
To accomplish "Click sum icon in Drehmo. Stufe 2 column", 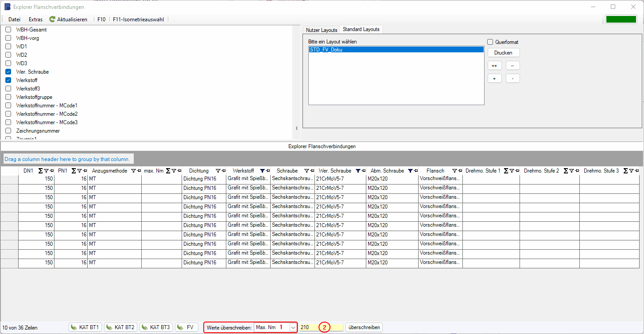I will [x=566, y=171].
